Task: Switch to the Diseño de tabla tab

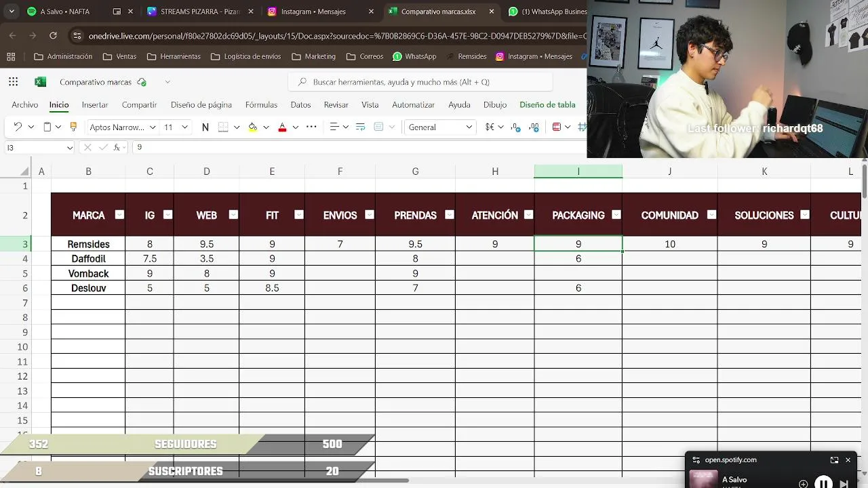Action: point(547,104)
